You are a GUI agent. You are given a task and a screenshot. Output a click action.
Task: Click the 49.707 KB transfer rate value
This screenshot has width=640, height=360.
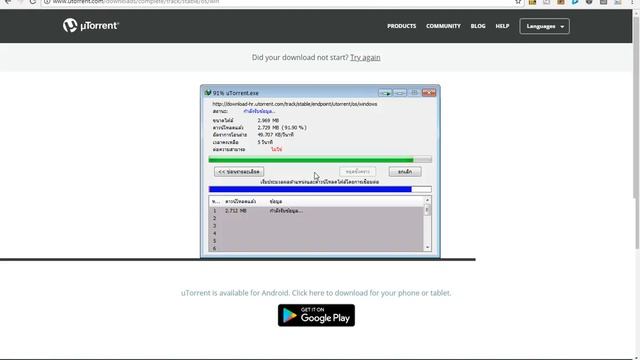click(276, 135)
